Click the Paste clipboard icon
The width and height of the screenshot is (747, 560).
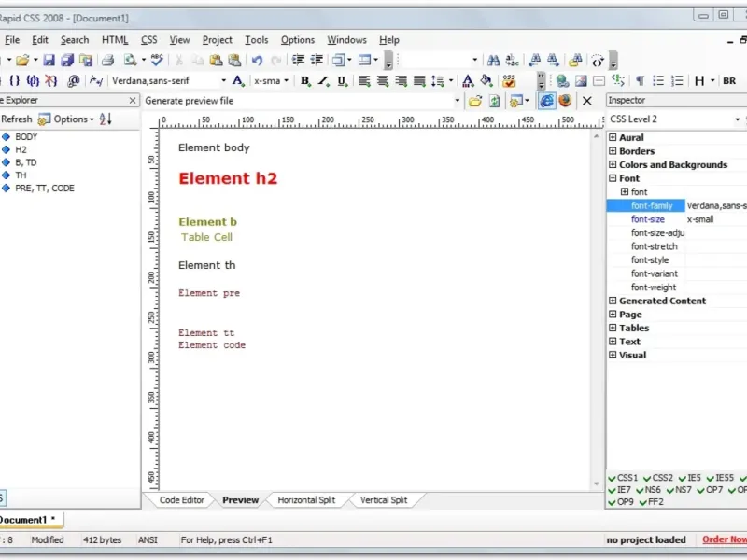[x=216, y=61]
